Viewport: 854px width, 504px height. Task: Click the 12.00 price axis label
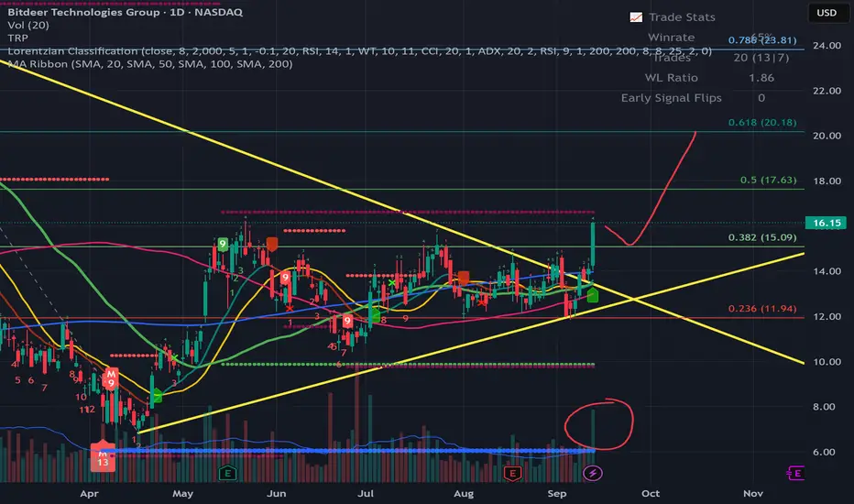coord(827,316)
